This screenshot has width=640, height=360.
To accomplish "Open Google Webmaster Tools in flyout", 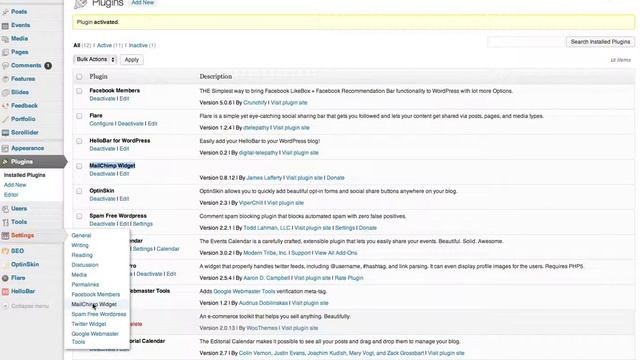I will (95, 338).
